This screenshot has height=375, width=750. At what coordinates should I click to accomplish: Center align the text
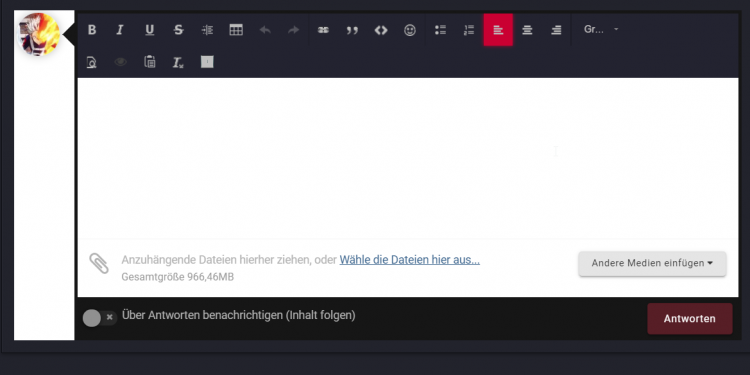click(527, 30)
